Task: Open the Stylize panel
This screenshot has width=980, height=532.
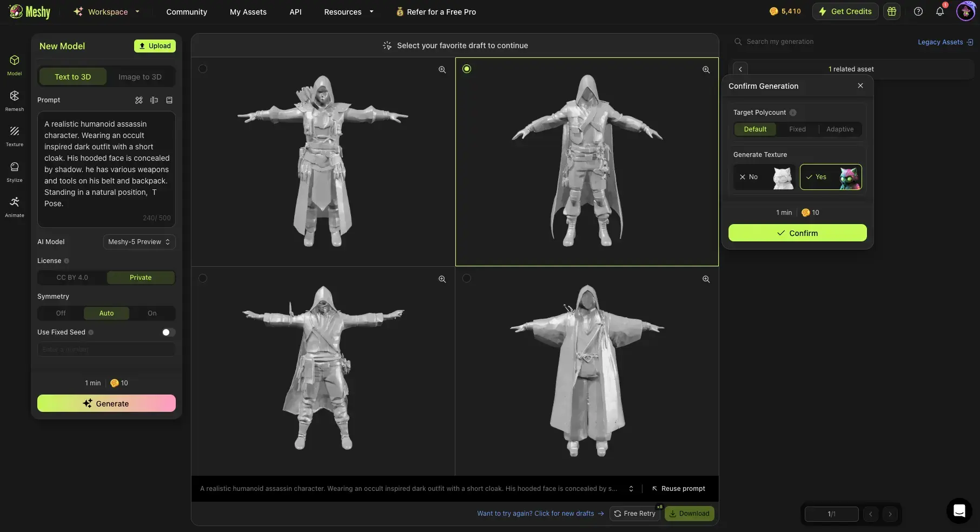Action: click(x=14, y=172)
